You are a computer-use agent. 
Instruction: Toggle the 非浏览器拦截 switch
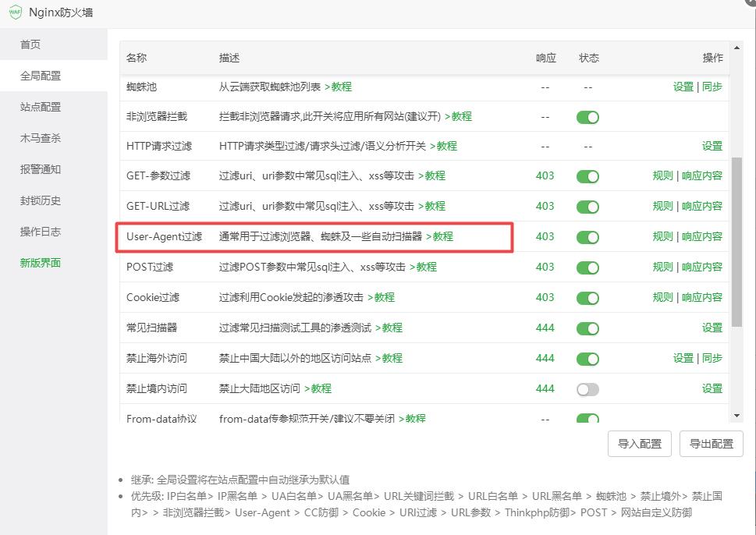point(587,117)
